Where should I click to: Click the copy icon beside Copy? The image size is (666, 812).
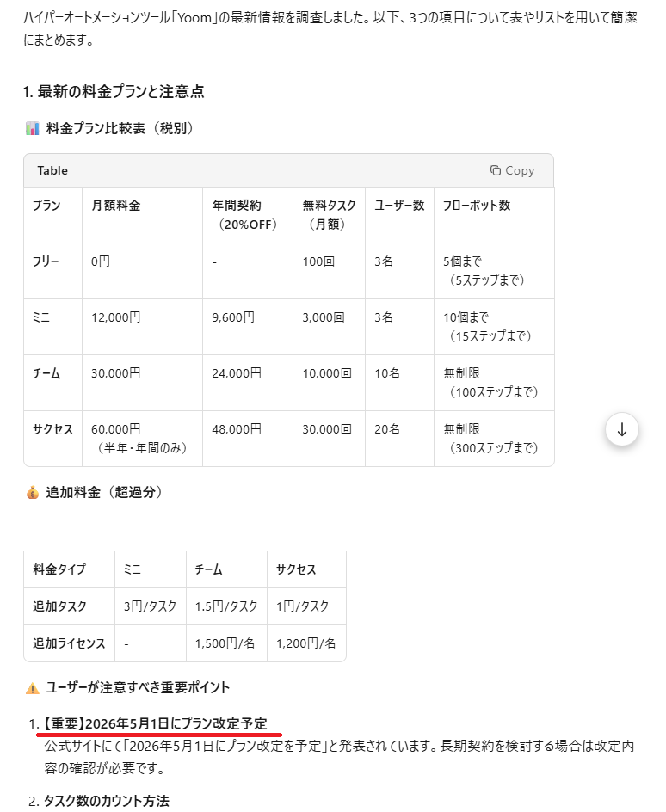(496, 170)
